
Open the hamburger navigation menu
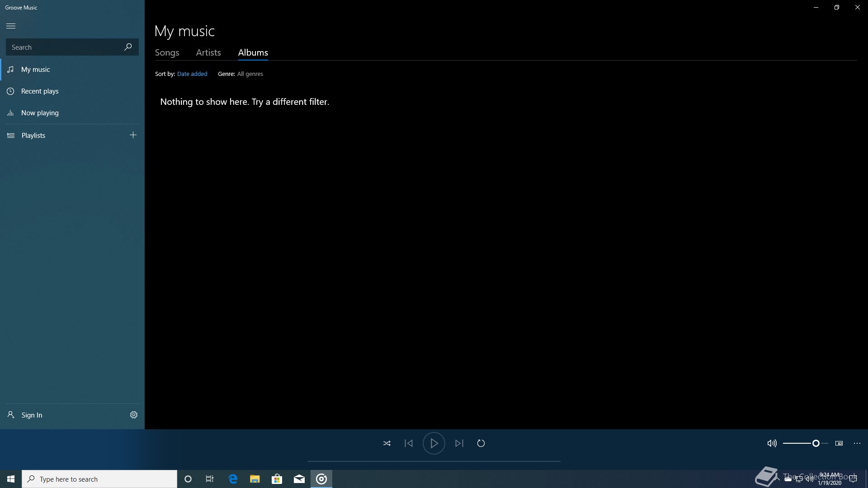11,26
